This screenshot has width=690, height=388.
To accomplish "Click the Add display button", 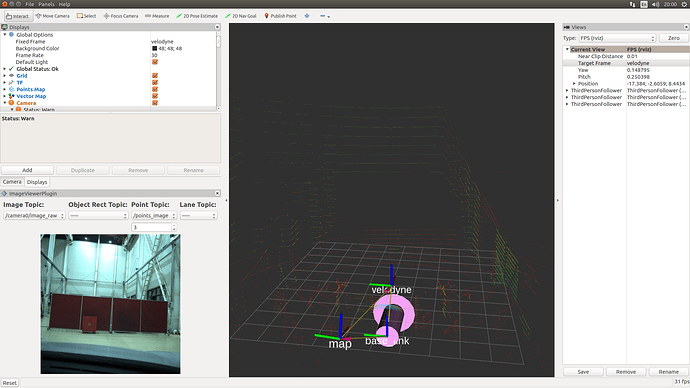I will [x=27, y=170].
